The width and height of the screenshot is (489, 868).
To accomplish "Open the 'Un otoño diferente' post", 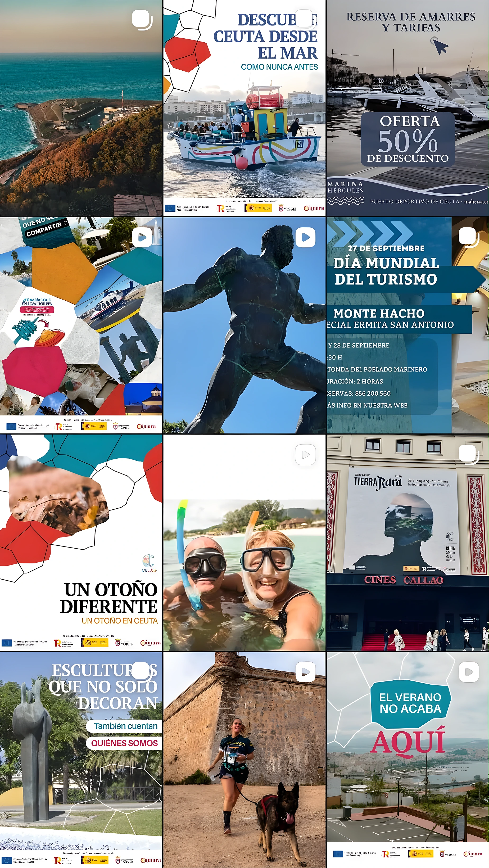I will point(81,542).
